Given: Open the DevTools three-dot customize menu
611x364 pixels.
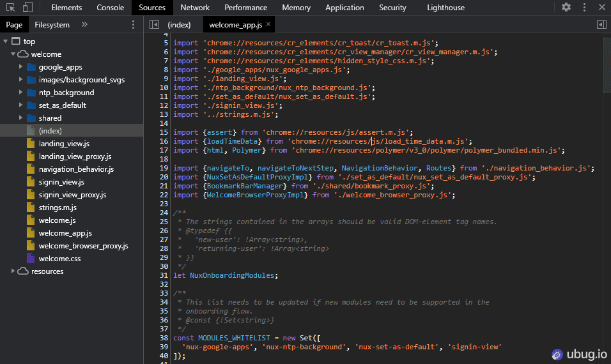Looking at the screenshot, I should [584, 8].
